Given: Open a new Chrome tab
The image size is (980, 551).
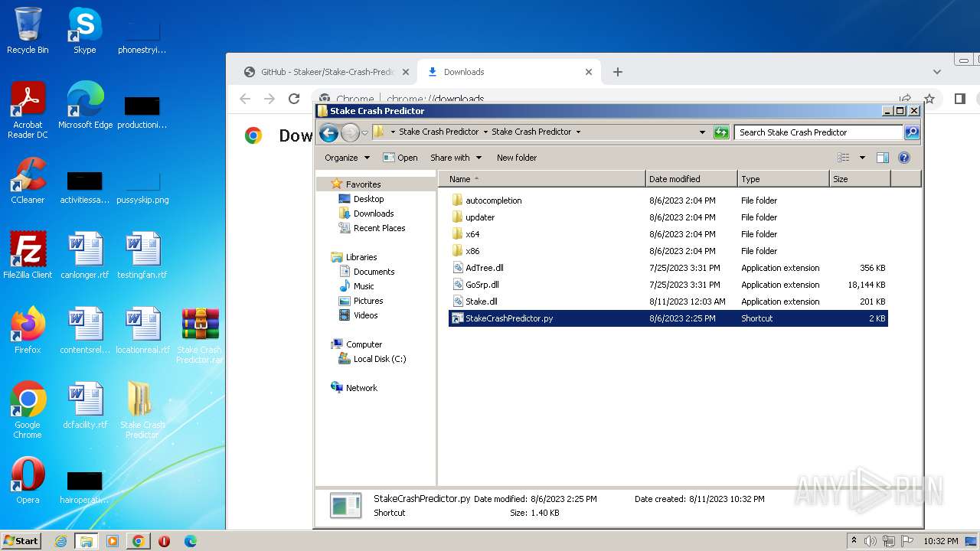Looking at the screenshot, I should pos(618,72).
